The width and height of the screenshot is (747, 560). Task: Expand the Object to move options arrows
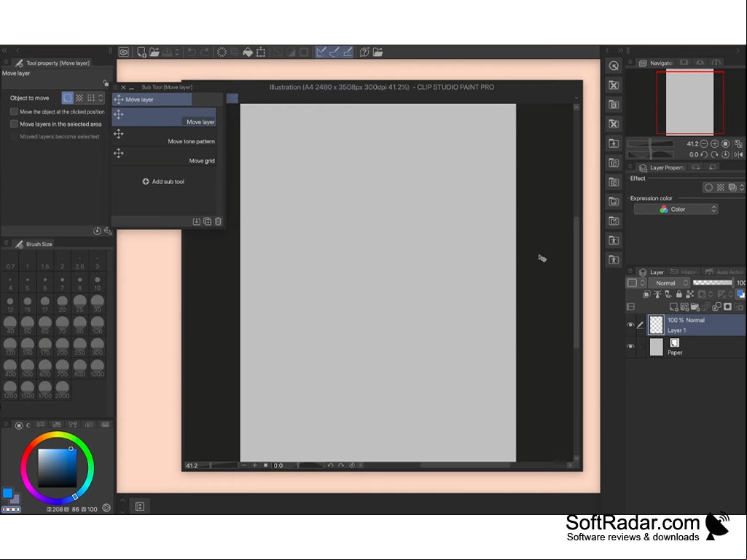pyautogui.click(x=101, y=98)
